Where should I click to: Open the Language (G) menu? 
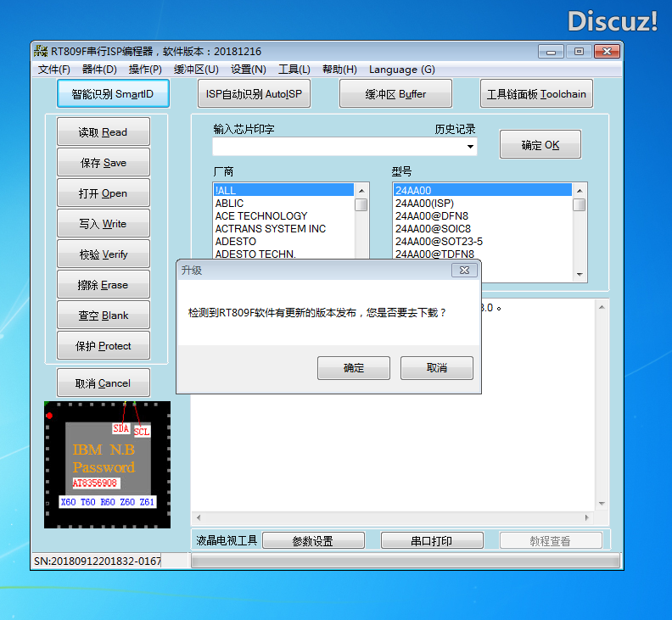[x=402, y=69]
